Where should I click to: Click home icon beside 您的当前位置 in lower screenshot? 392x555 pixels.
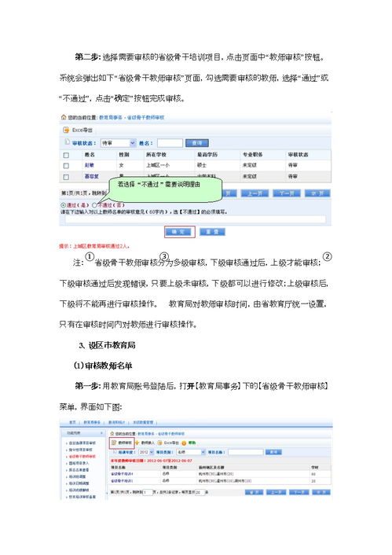pos(112,434)
